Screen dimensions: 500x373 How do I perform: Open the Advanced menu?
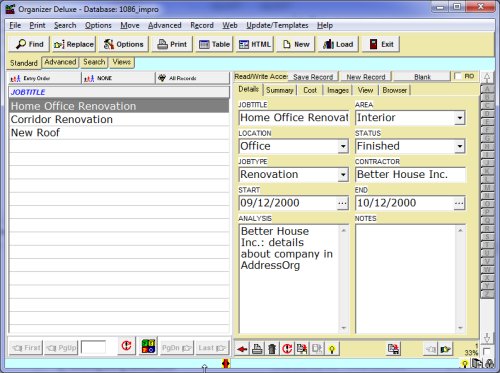point(165,25)
